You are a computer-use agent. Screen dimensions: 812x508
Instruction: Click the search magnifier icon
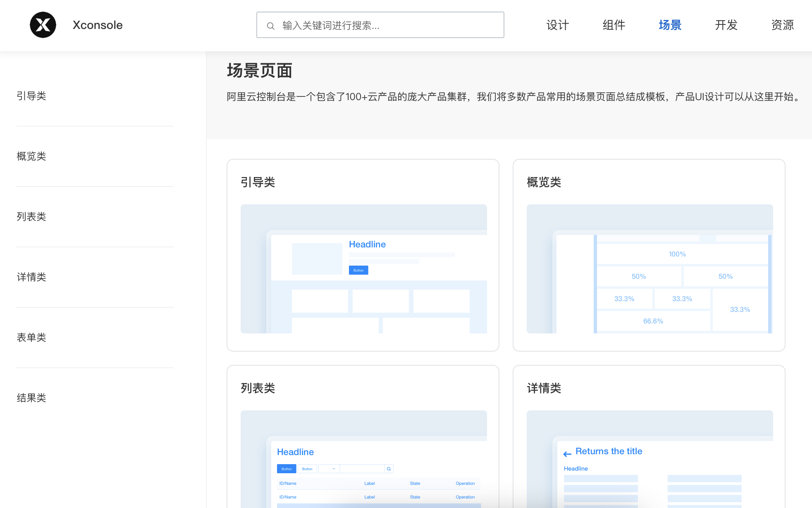click(x=271, y=26)
